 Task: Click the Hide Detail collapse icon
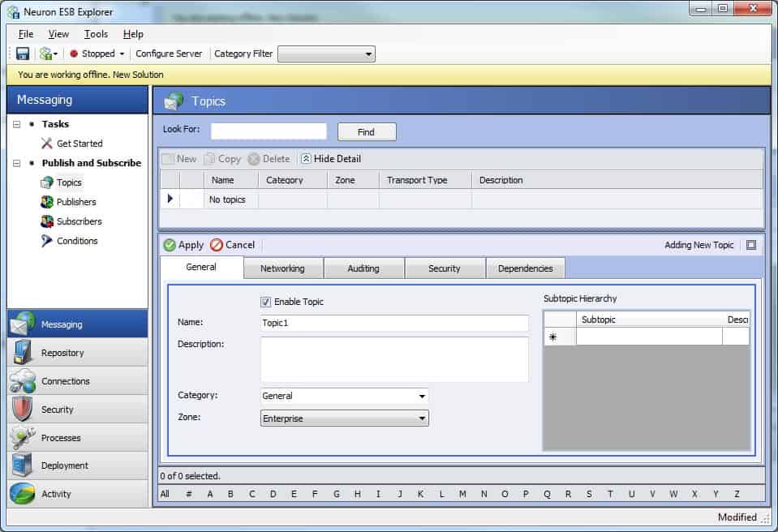point(306,159)
